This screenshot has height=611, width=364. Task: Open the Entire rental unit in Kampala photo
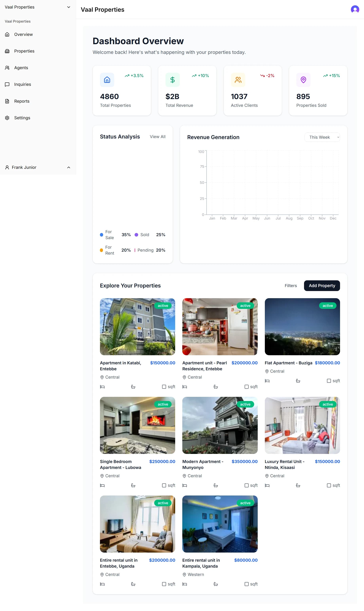pyautogui.click(x=220, y=524)
